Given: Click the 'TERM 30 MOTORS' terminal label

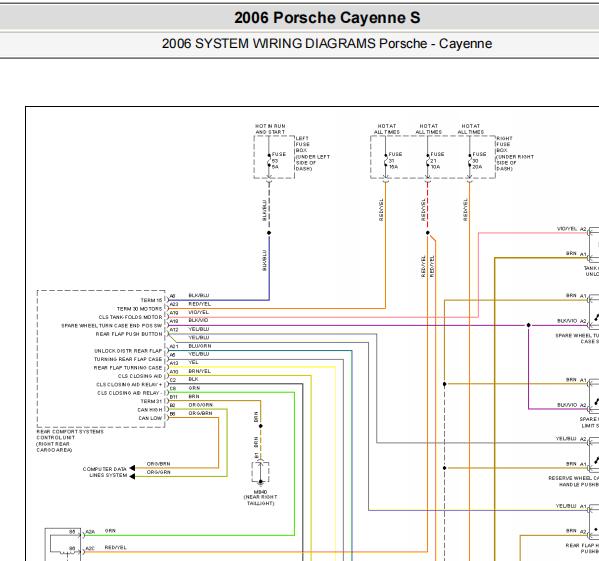Looking at the screenshot, I should 139,309.
